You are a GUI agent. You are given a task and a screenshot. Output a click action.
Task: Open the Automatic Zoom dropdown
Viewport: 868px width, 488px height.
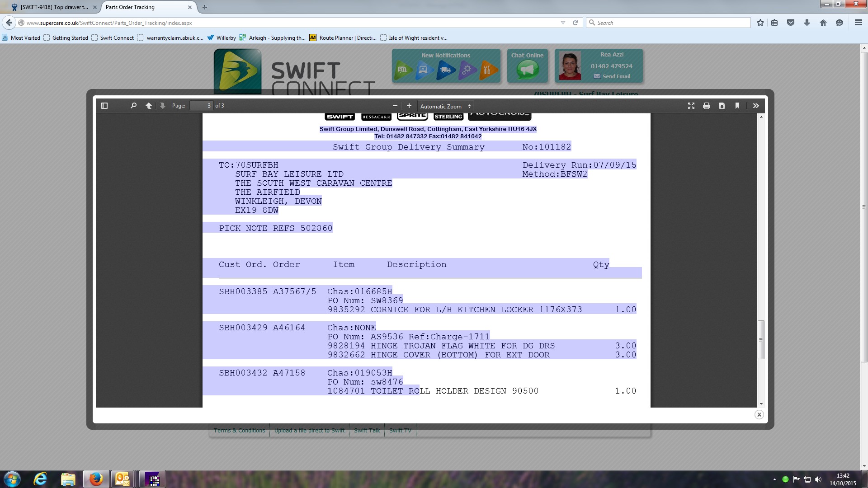[445, 106]
